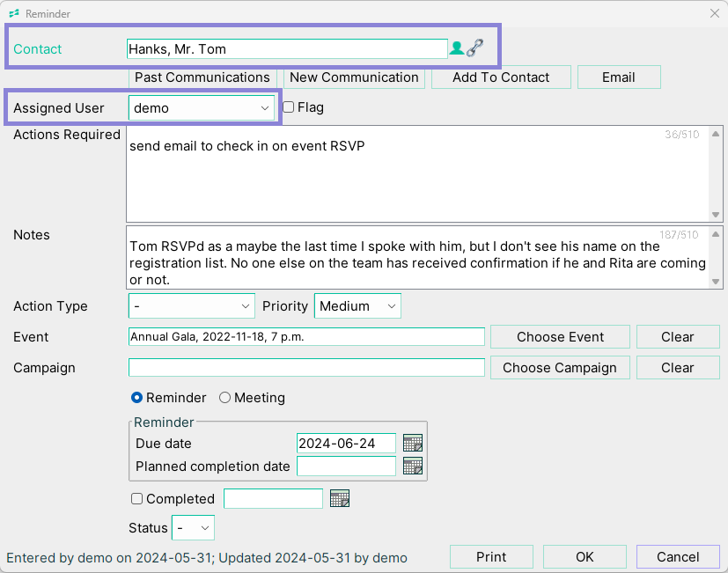Image resolution: width=728 pixels, height=573 pixels.
Task: Click the Completed date field
Action: coord(273,499)
